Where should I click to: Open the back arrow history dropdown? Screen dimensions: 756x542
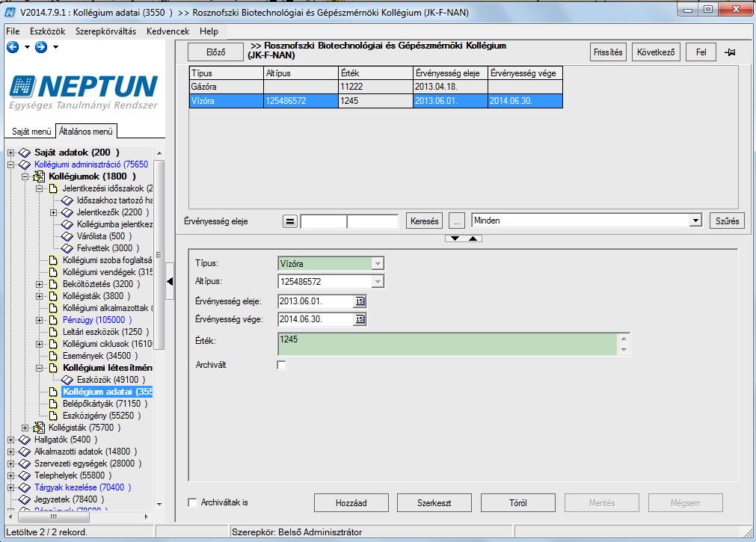click(27, 47)
